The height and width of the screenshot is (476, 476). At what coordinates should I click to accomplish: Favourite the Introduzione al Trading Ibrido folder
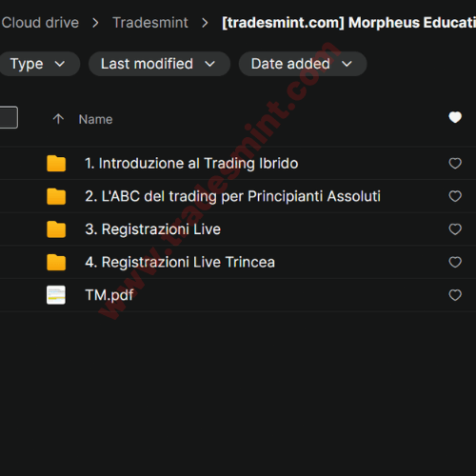(455, 164)
